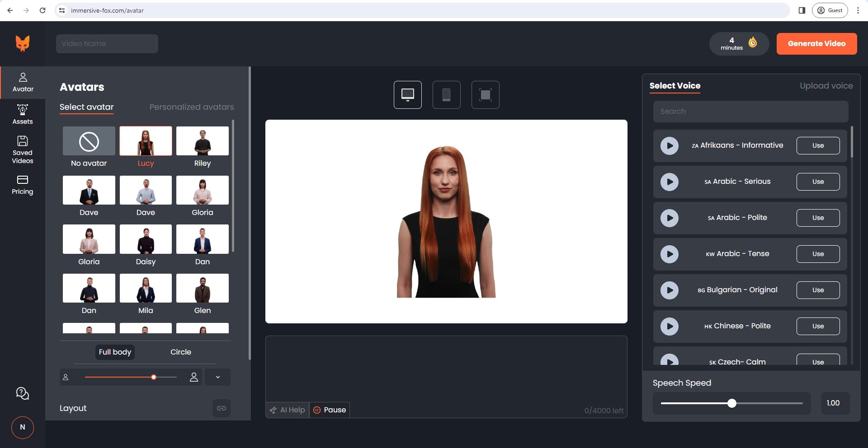Open the Avatar panel in the sidebar

click(x=23, y=82)
